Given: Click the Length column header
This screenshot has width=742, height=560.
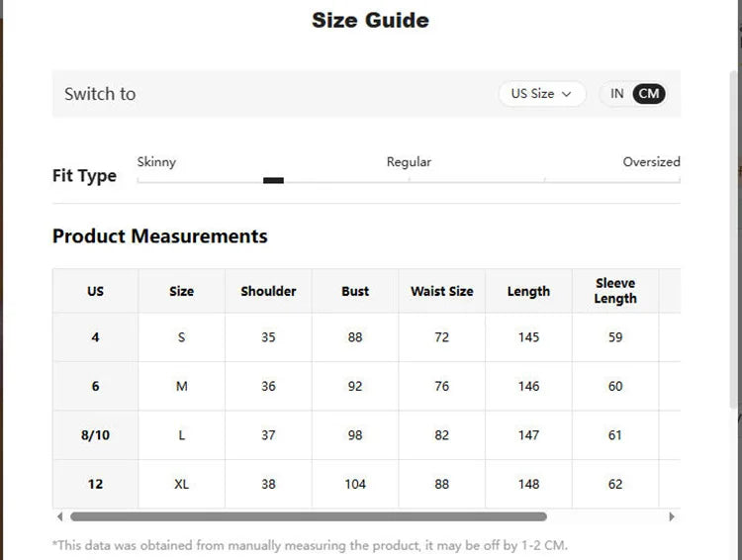Looking at the screenshot, I should (x=528, y=291).
